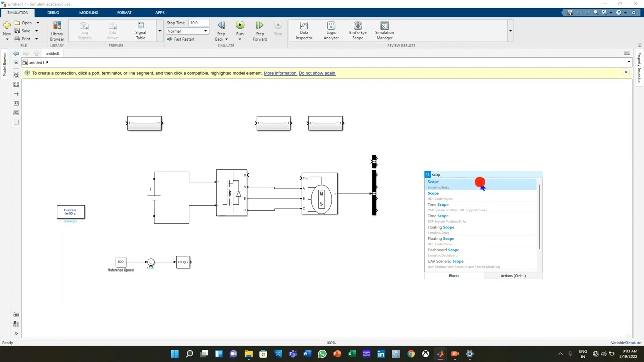Click the Save model button

[23, 31]
